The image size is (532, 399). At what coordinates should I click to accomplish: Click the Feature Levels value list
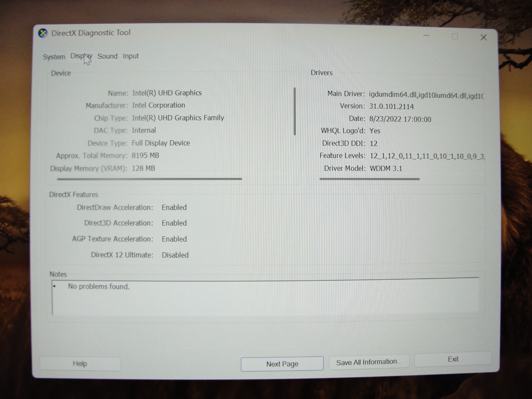427,156
